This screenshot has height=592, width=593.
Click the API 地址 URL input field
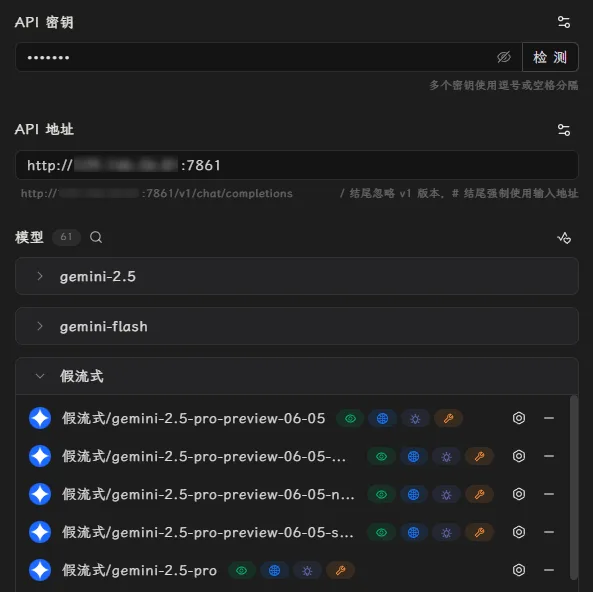pos(297,165)
